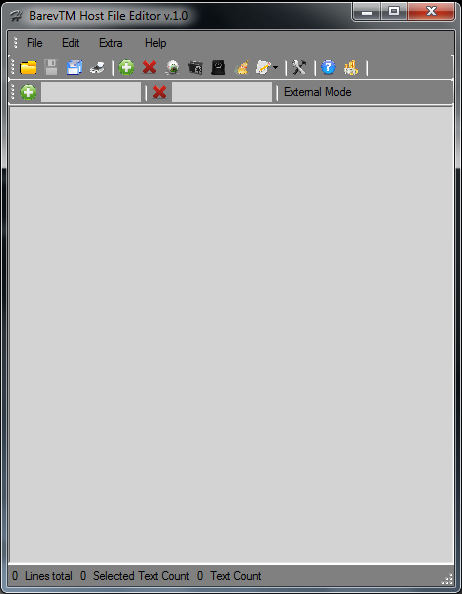Click the title bar application icon
The height and width of the screenshot is (594, 462).
click(x=16, y=16)
